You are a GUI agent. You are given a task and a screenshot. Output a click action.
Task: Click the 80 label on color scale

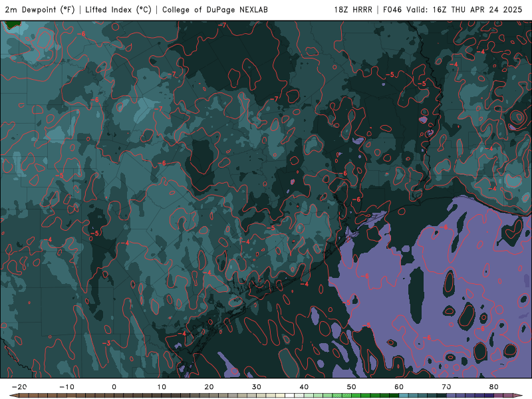coord(494,387)
